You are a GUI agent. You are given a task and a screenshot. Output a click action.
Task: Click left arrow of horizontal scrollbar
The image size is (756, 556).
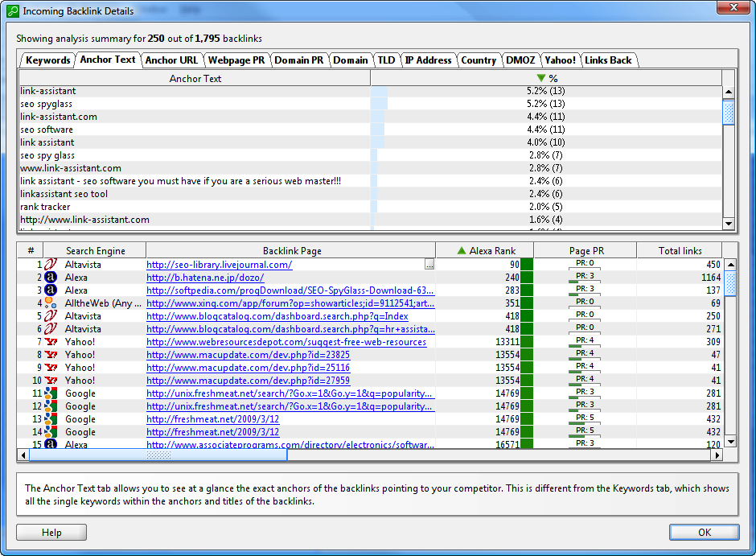(x=23, y=455)
